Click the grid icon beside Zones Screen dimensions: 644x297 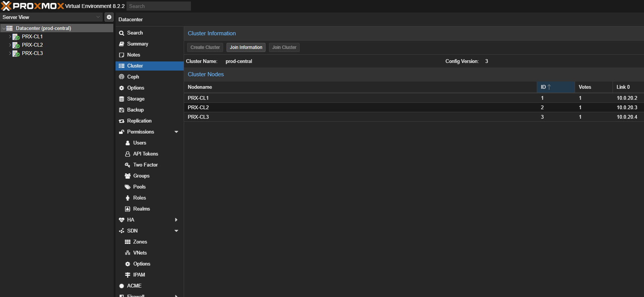(x=128, y=242)
